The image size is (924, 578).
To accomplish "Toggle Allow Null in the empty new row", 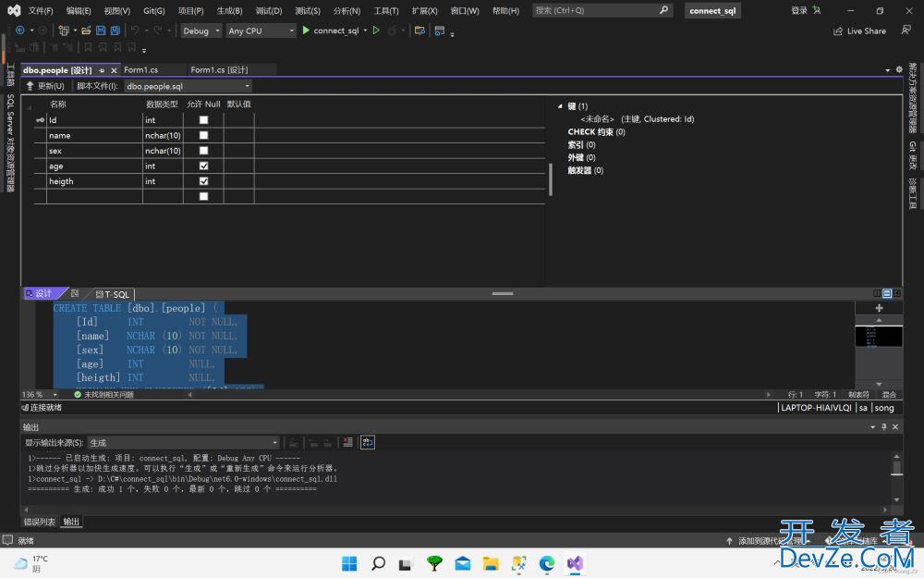I will click(x=204, y=196).
